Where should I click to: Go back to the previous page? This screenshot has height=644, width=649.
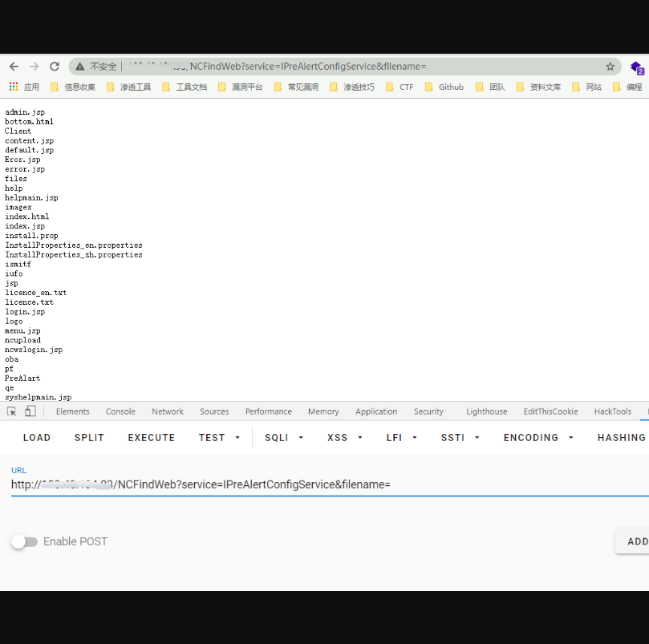pos(14,67)
